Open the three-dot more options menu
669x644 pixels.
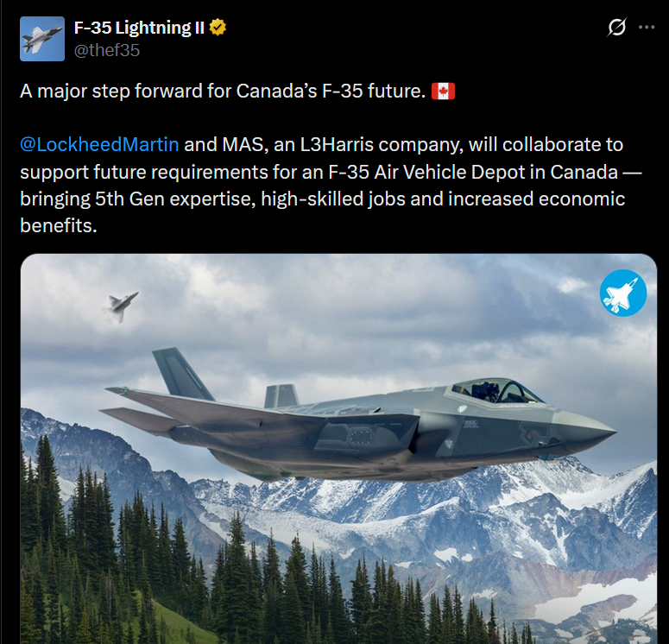tap(647, 28)
